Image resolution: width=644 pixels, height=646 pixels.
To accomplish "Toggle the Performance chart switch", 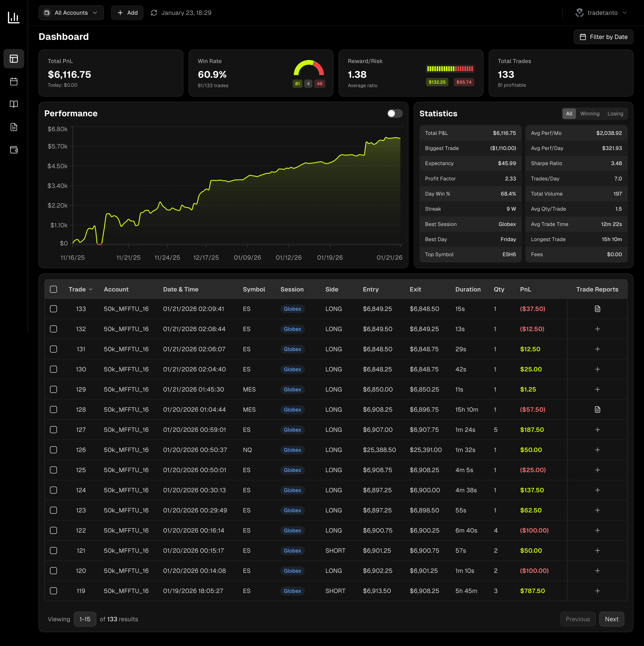I will (395, 114).
